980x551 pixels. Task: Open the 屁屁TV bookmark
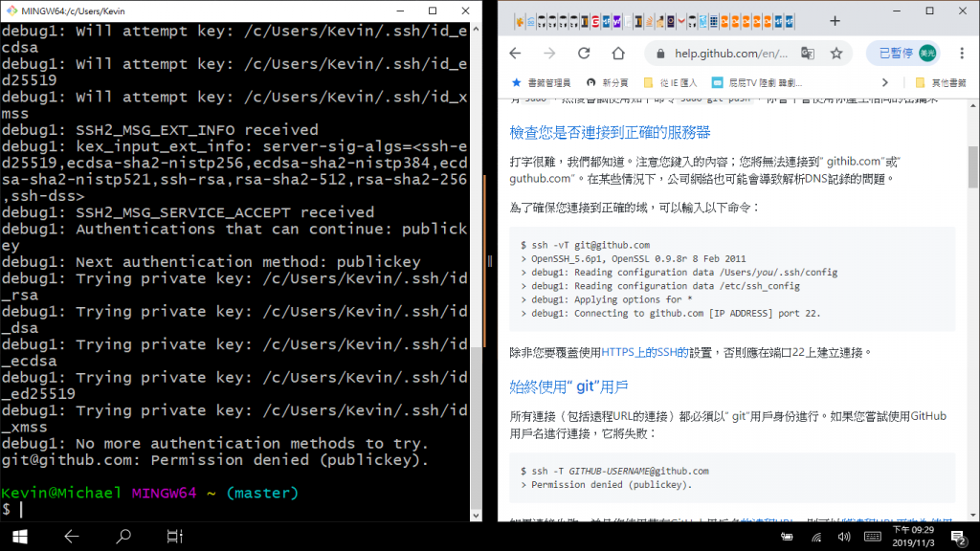(x=757, y=82)
